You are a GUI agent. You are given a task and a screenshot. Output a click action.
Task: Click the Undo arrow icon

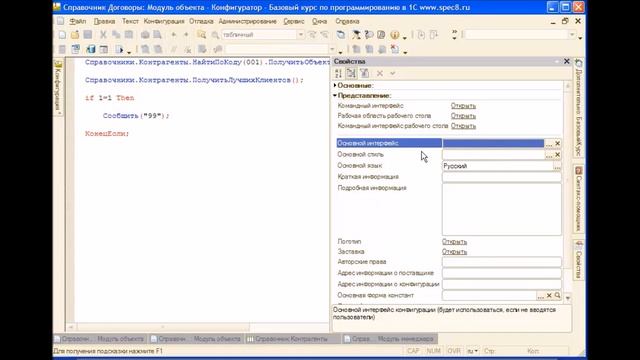coord(173,35)
